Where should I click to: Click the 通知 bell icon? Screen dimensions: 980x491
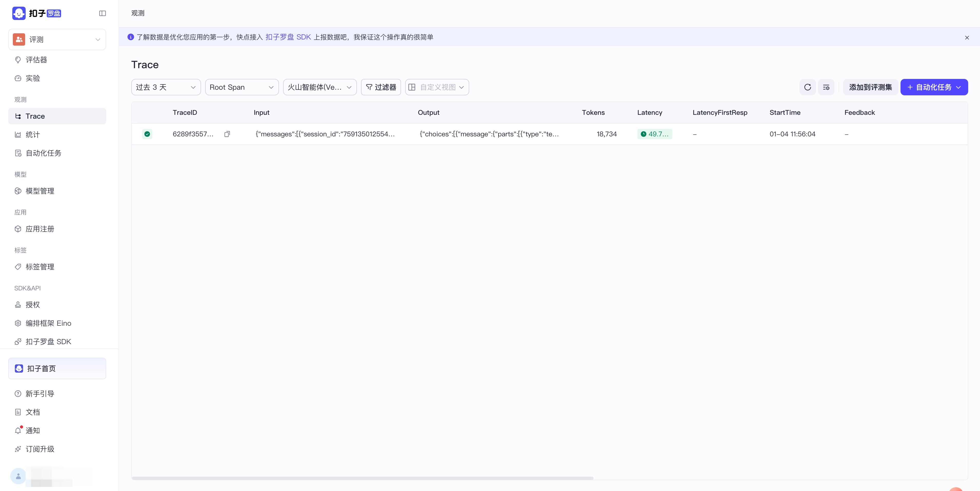tap(18, 431)
